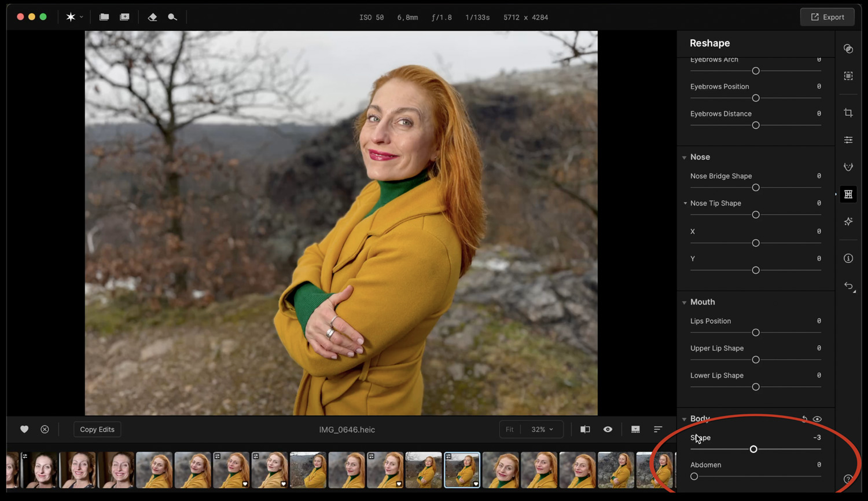The image size is (868, 501).
Task: Toggle before/after compare view
Action: (x=585, y=429)
